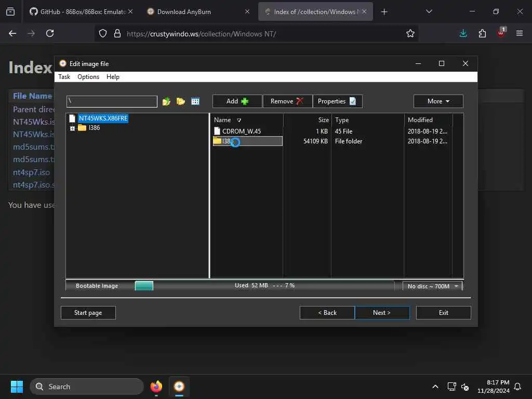The image size is (532, 399).
Task: Click the Remove button with red X
Action: pos(287,101)
